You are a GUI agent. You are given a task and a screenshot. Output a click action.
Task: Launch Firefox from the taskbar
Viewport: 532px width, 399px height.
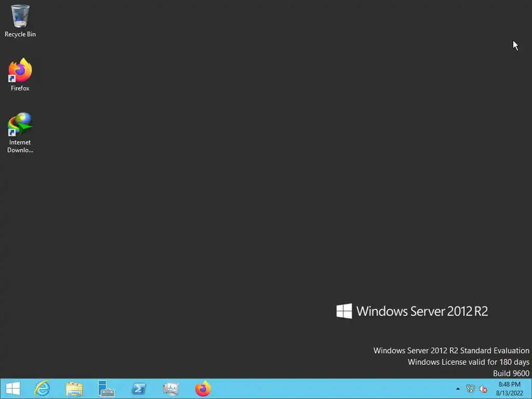point(203,389)
